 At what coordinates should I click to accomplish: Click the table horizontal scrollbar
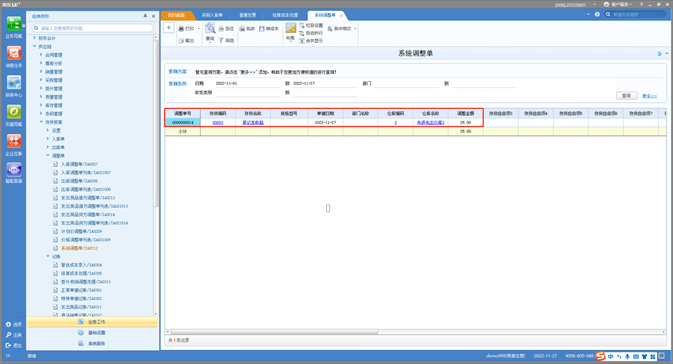pos(274,332)
